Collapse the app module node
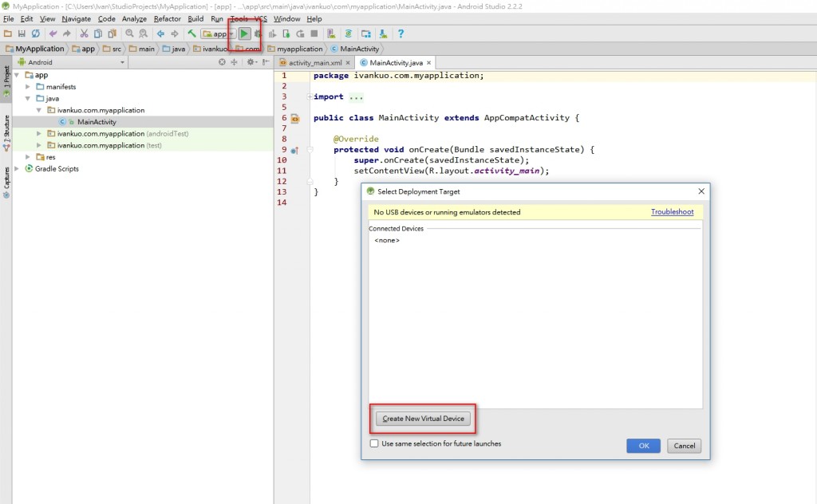Screen dimensions: 817x504 (x=17, y=75)
